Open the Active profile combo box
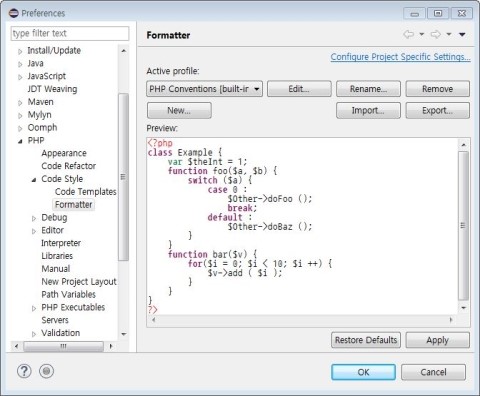Screen dimensions: 480x396 (x=204, y=89)
